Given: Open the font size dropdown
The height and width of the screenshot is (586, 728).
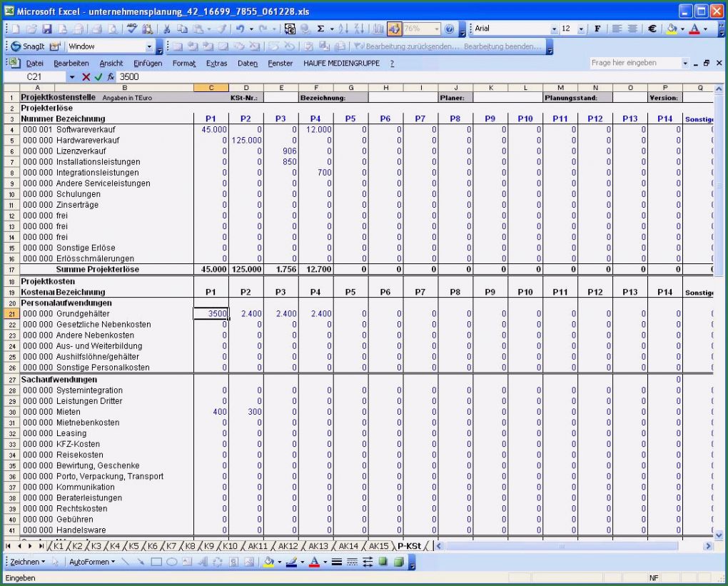Looking at the screenshot, I should [581, 29].
